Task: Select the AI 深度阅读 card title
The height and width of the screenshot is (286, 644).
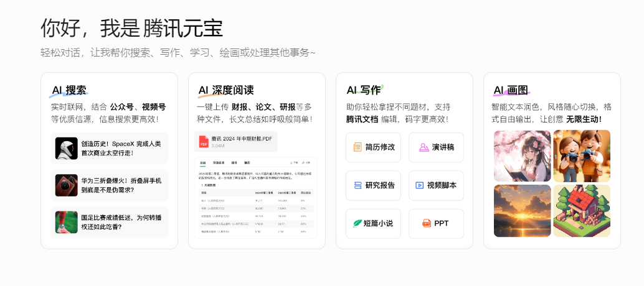Action: click(225, 90)
